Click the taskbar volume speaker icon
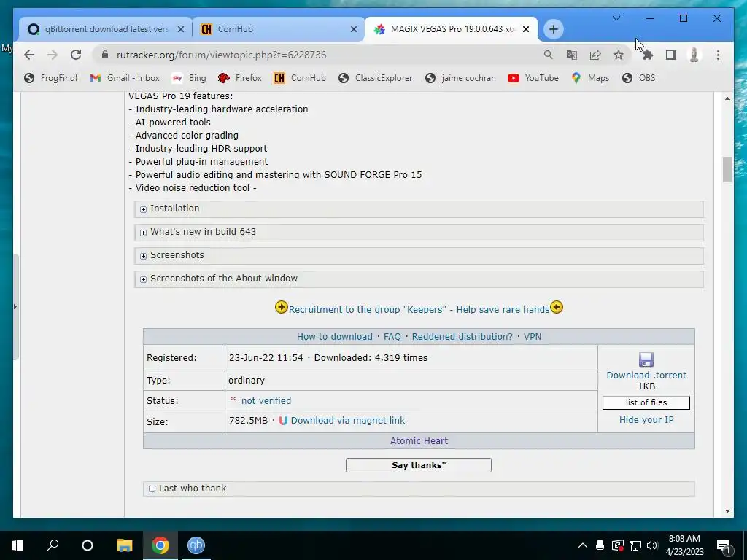The image size is (747, 560). [652, 545]
